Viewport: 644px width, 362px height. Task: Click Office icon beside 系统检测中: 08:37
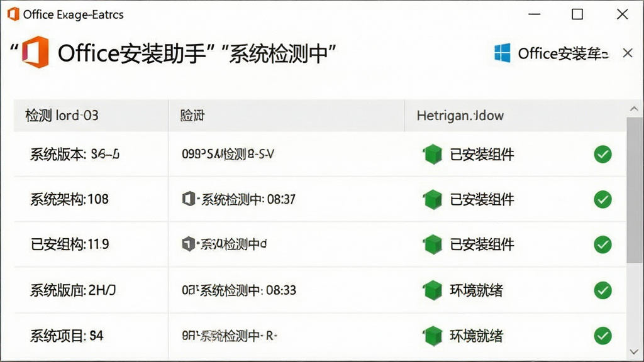188,199
